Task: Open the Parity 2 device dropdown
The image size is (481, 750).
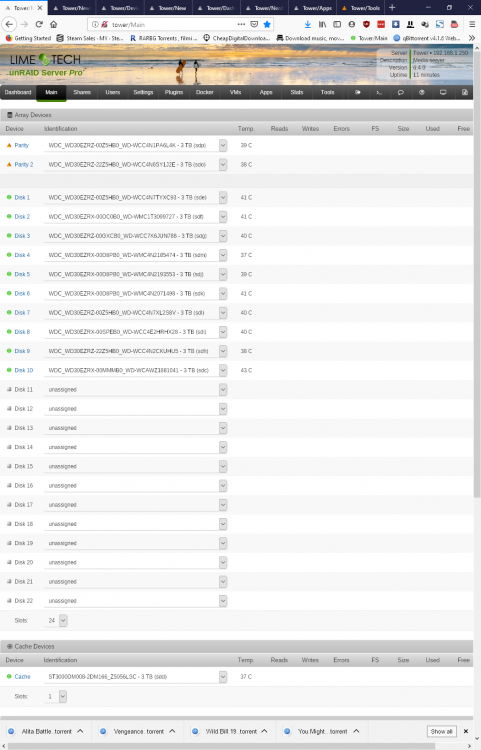Action: [223, 165]
